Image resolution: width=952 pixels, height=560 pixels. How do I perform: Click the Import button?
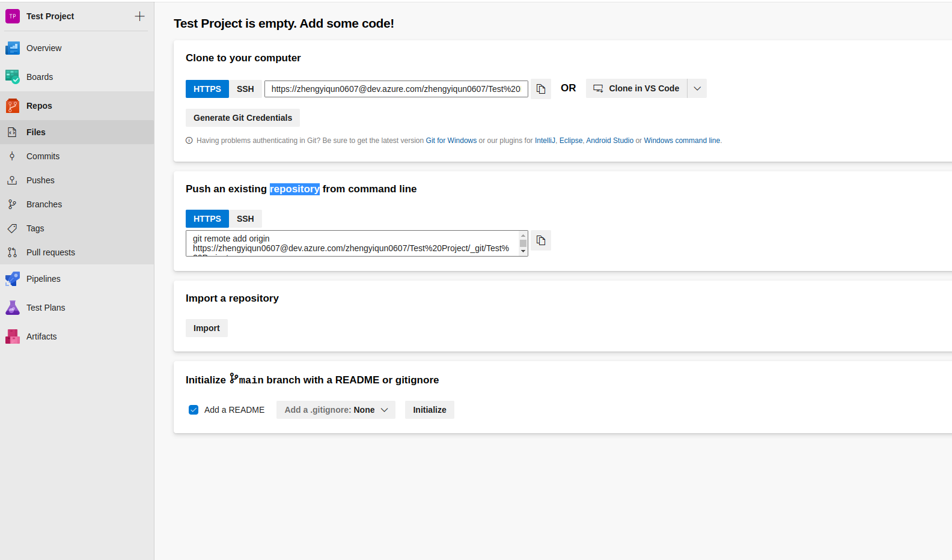tap(207, 328)
